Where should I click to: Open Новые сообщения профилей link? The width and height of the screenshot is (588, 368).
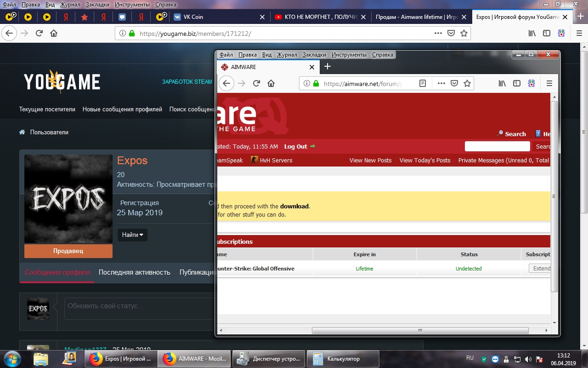[122, 109]
